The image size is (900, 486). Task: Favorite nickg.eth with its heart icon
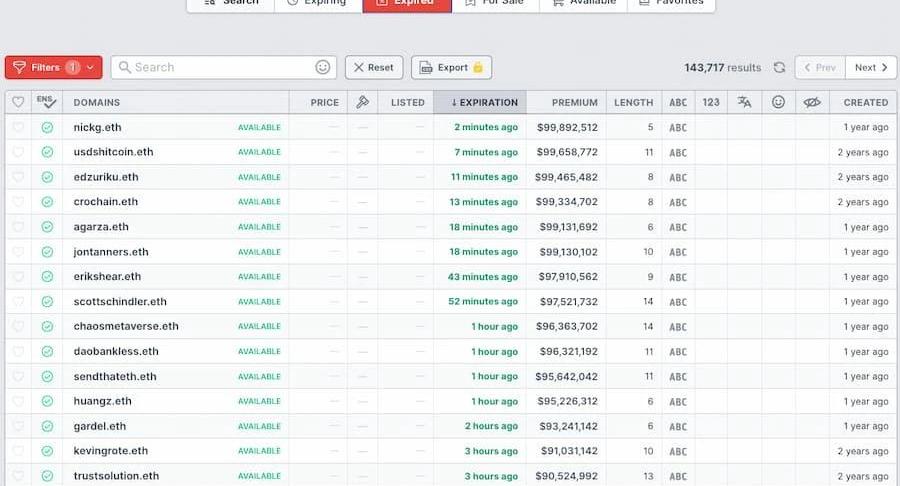18,128
